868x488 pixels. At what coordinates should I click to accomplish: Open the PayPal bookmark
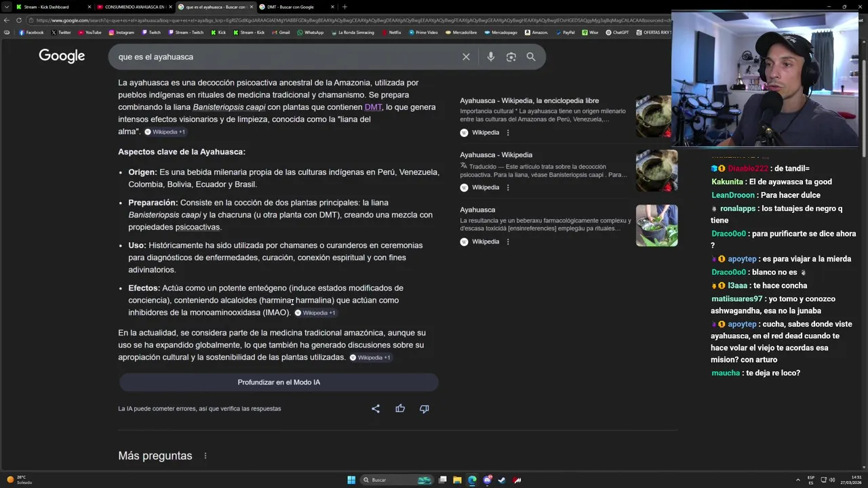565,33
